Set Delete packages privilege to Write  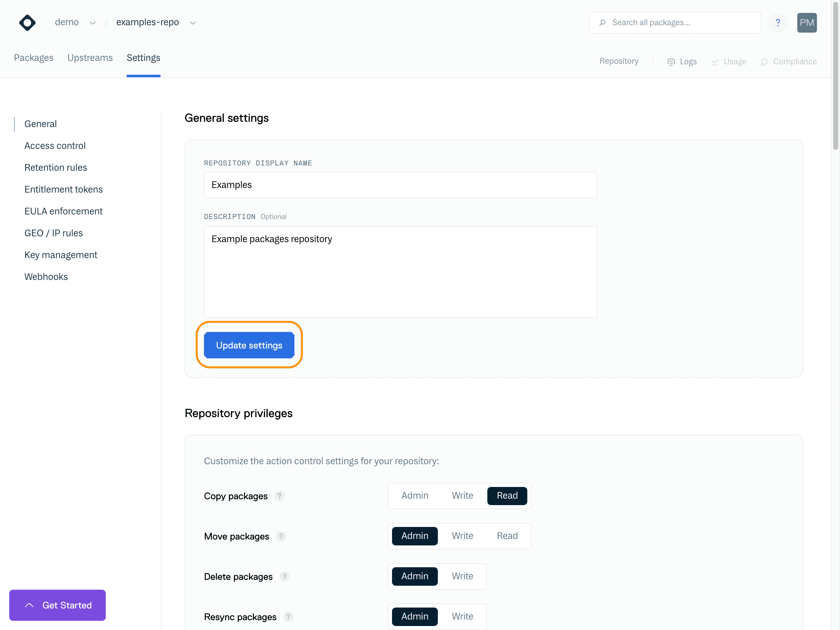point(462,576)
